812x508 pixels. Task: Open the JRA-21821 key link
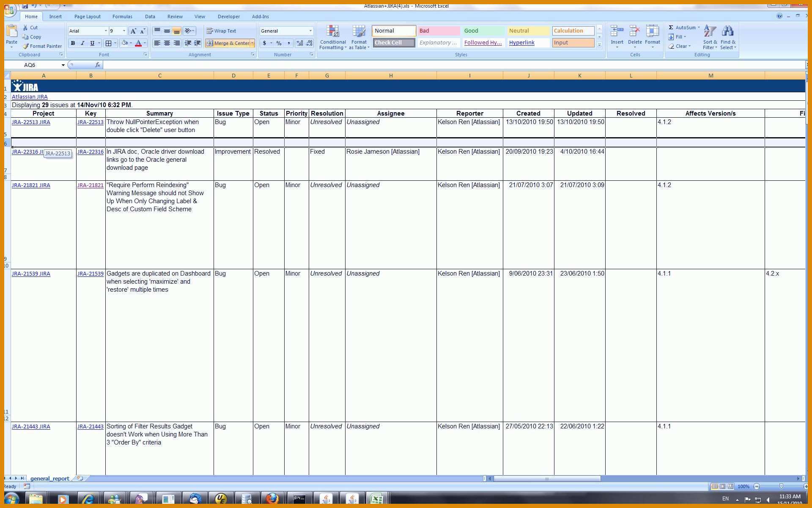tap(90, 185)
